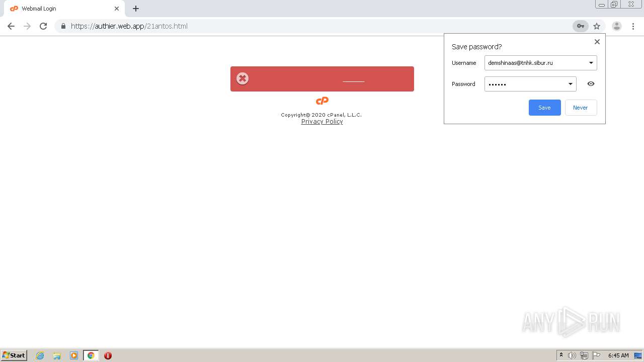
Task: Click the browser forward arrow
Action: (27, 26)
